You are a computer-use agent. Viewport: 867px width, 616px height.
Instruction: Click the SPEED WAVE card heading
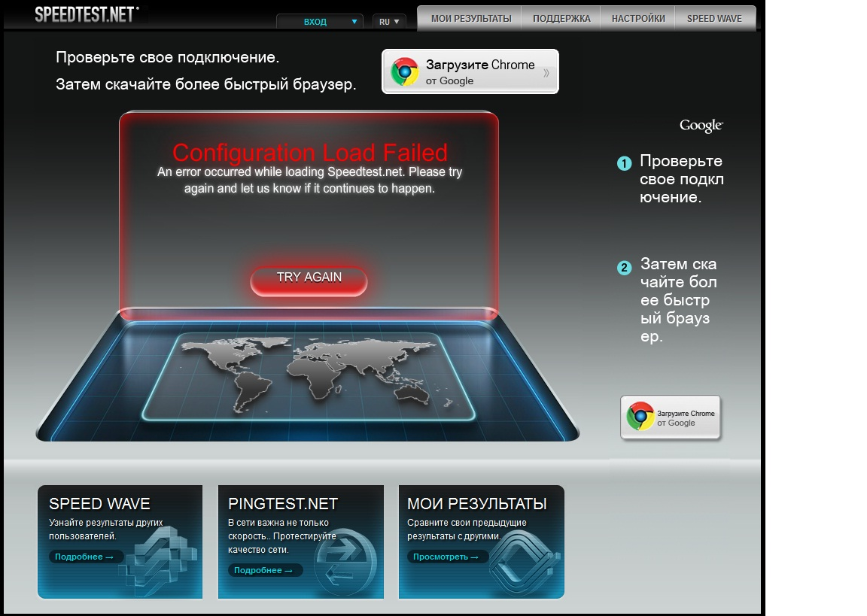pos(99,504)
